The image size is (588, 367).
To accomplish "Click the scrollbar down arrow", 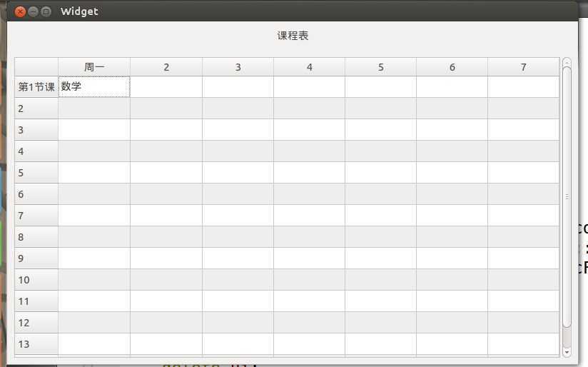I will click(x=567, y=352).
